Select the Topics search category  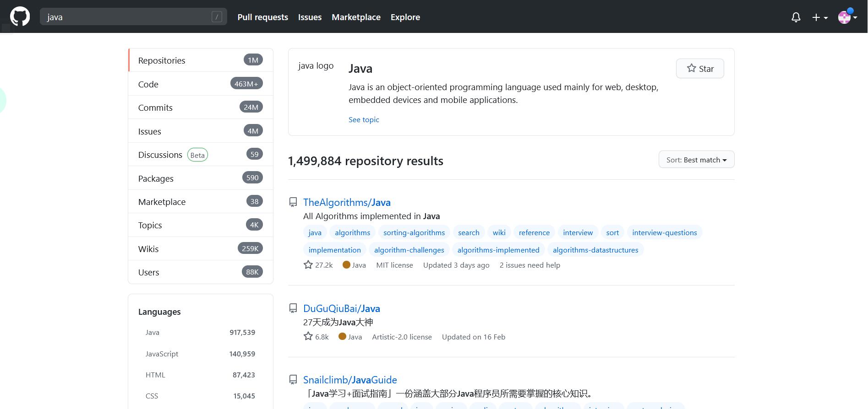click(201, 225)
